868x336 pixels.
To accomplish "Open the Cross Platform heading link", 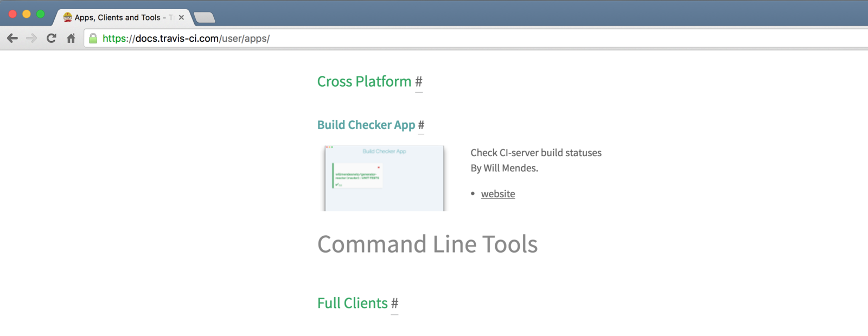I will point(364,81).
